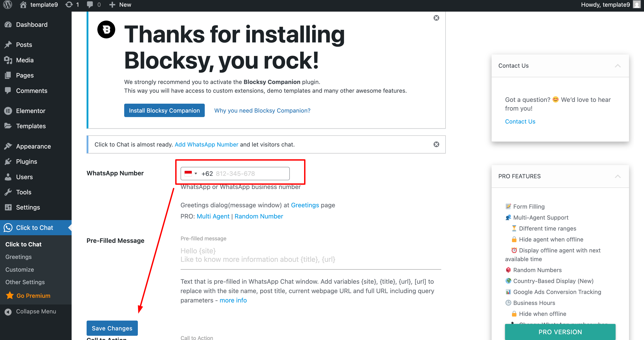The image size is (644, 340).
Task: Open Appearance in the sidebar
Action: (x=33, y=146)
